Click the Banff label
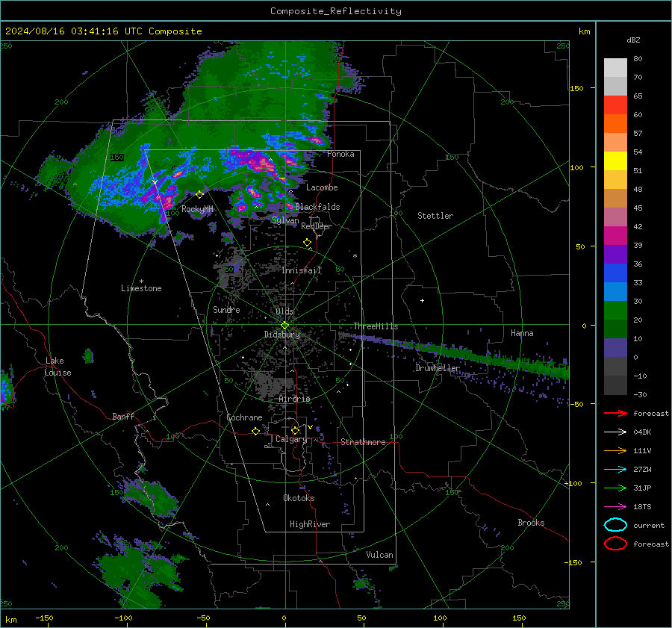The image size is (672, 628). (x=123, y=417)
